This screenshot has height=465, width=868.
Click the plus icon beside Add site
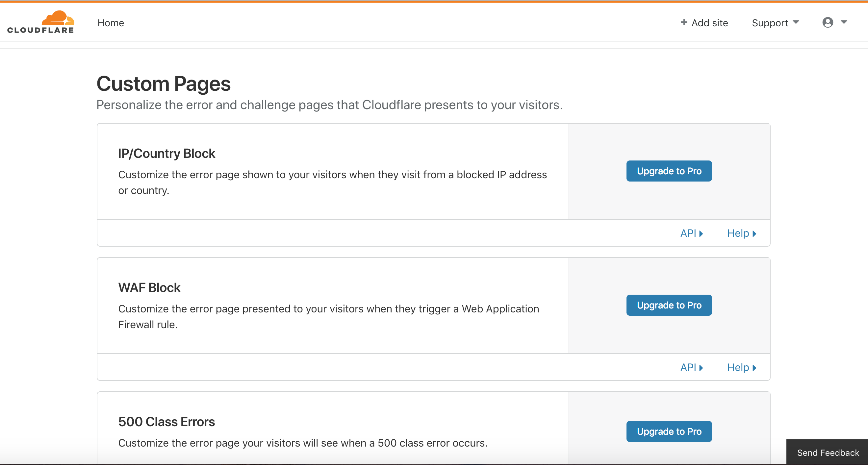pyautogui.click(x=684, y=22)
